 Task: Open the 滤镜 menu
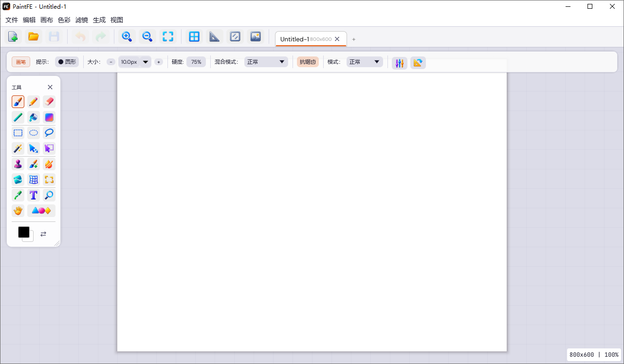(82, 20)
